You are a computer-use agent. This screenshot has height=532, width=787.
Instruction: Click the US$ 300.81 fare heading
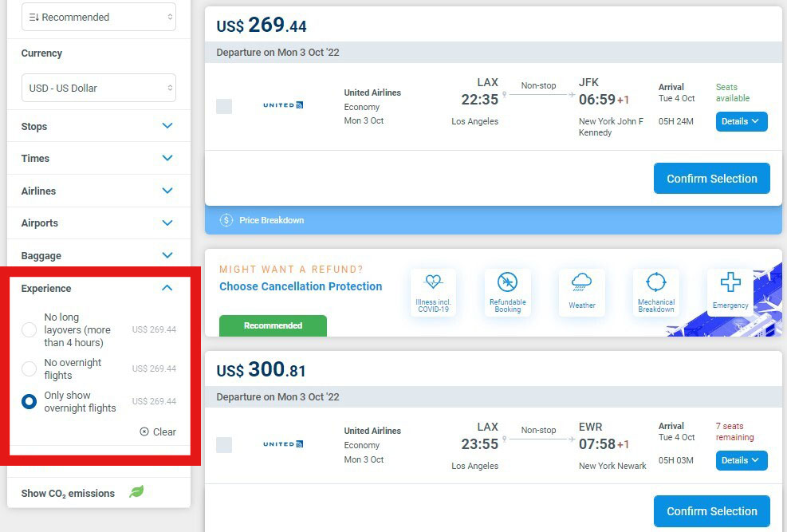tap(261, 369)
